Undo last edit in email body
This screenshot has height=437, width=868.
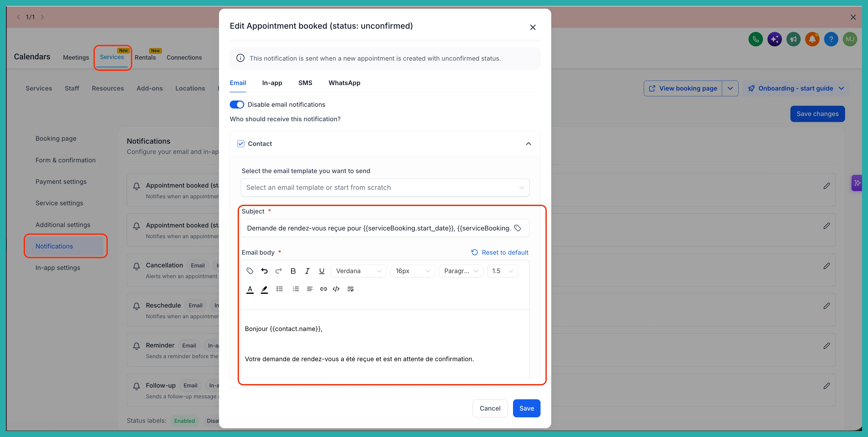pos(264,271)
